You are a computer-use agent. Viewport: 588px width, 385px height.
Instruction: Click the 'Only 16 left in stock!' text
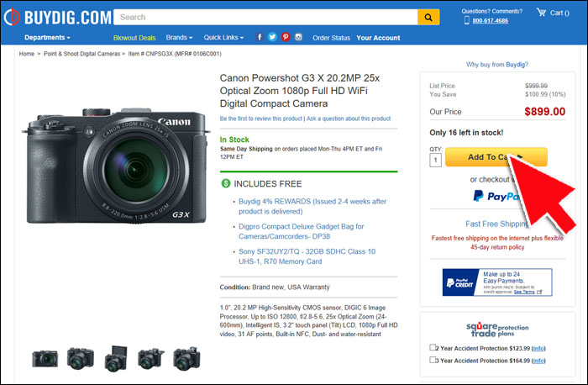tap(466, 133)
